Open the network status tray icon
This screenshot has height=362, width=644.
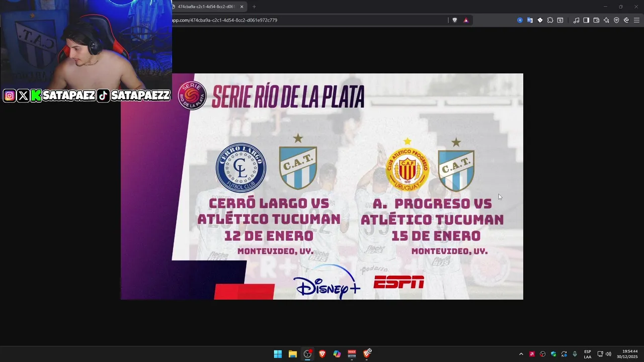[600, 354]
